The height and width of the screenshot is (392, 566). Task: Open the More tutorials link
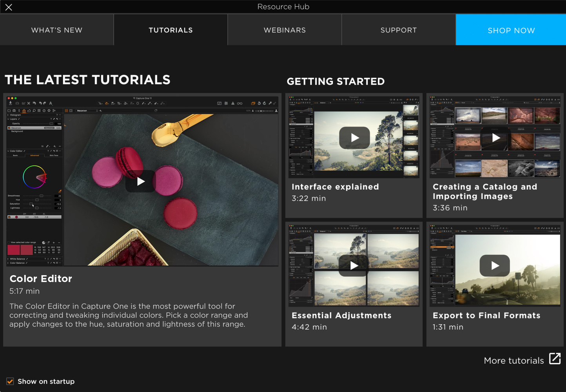pos(513,361)
